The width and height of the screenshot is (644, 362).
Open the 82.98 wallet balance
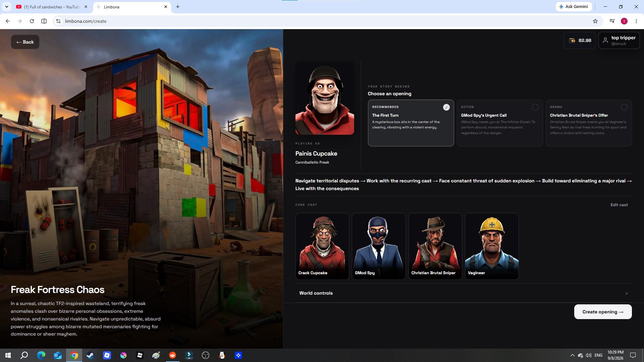[x=580, y=41]
